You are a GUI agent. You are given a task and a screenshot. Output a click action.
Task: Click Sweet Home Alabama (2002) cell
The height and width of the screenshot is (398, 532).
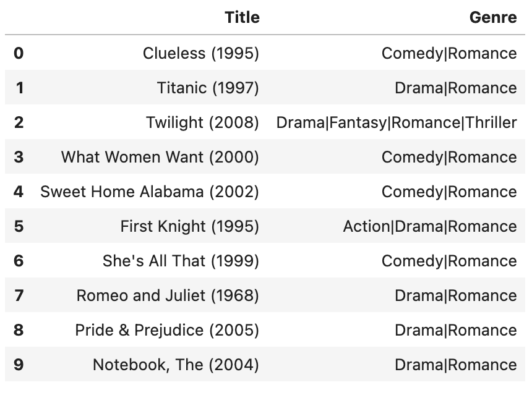pos(150,192)
